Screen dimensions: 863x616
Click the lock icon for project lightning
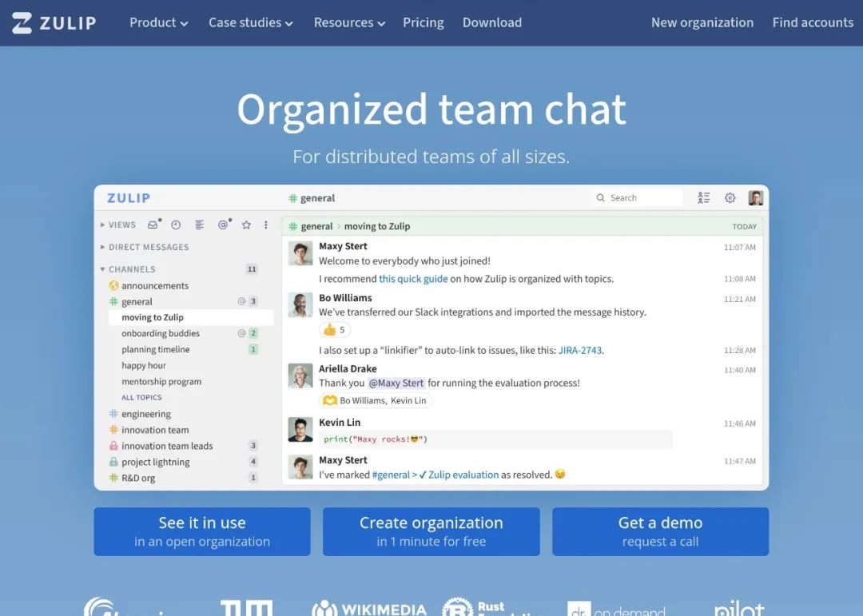pyautogui.click(x=113, y=461)
